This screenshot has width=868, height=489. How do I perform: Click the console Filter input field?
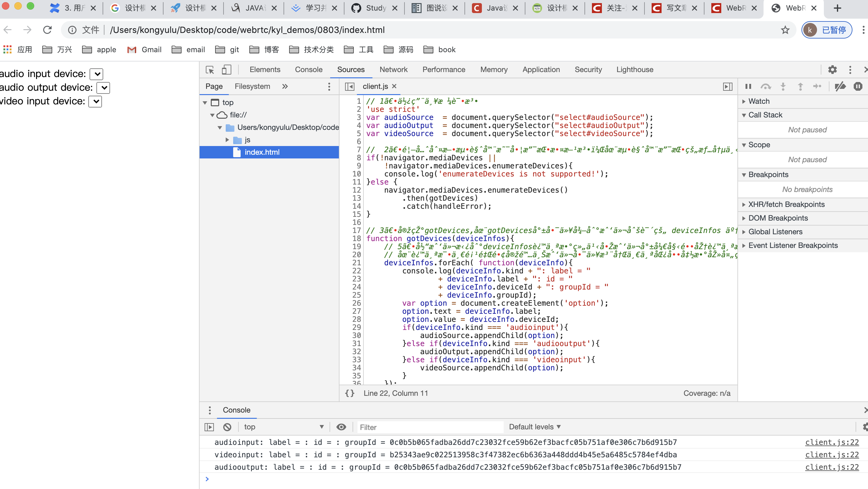(430, 427)
